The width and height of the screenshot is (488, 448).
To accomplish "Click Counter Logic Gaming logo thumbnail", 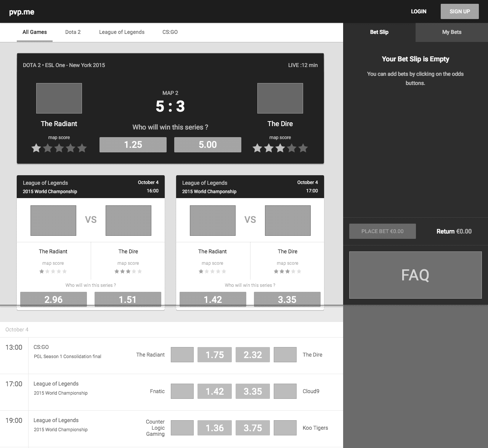I will [x=182, y=428].
